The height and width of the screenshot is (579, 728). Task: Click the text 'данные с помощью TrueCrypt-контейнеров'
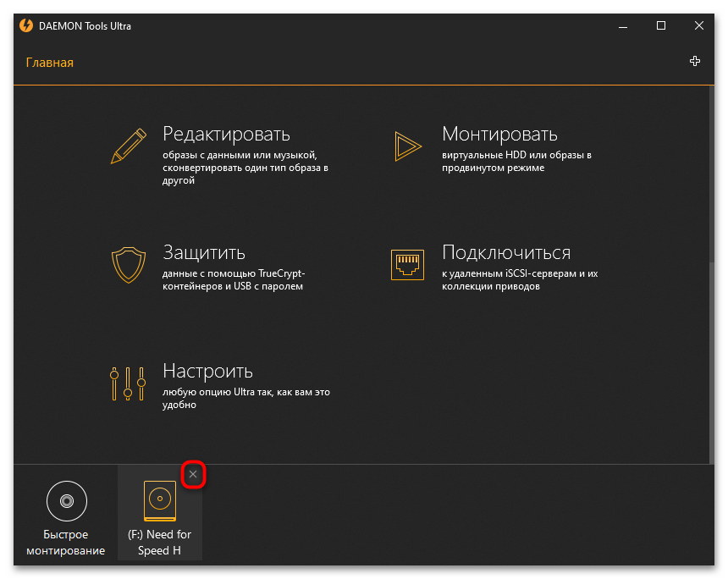234,280
